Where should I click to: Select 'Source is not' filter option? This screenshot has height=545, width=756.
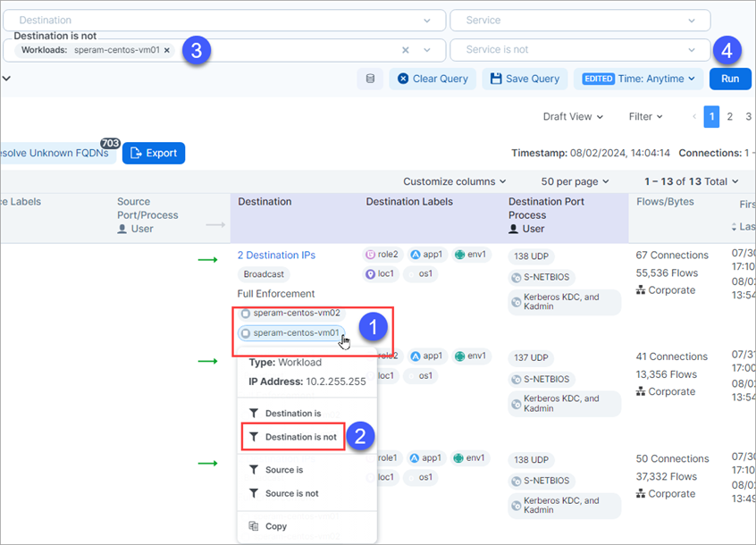pyautogui.click(x=291, y=493)
